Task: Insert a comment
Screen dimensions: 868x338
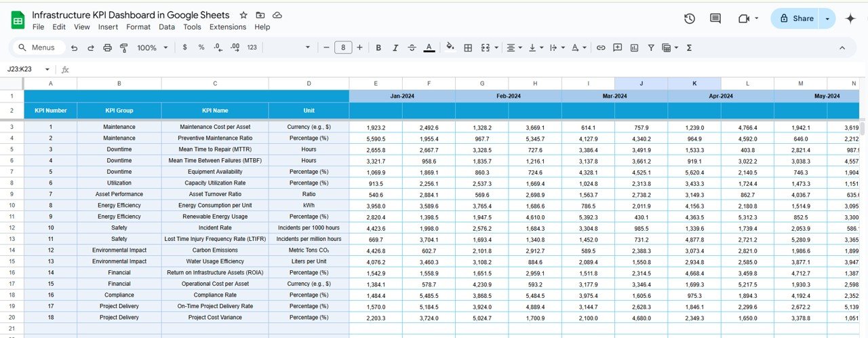Action: (x=618, y=48)
